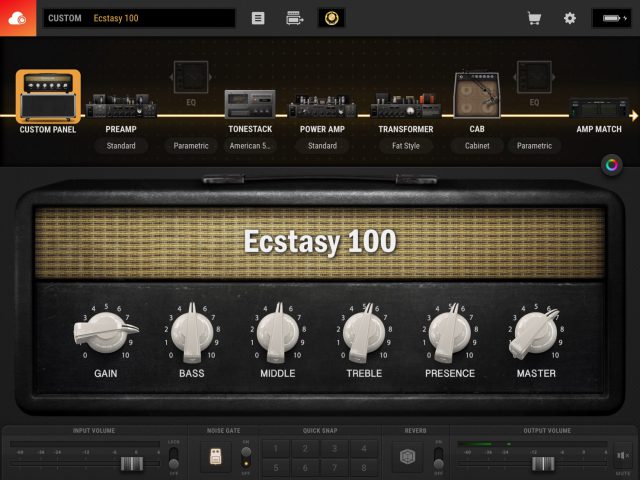Select Quick Snap slot 1
The height and width of the screenshot is (480, 640).
click(x=276, y=449)
